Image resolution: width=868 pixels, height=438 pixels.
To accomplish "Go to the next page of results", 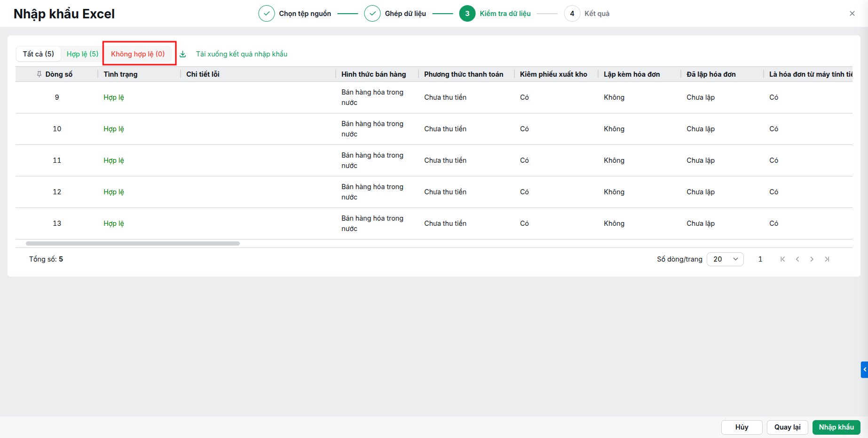I will 812,259.
